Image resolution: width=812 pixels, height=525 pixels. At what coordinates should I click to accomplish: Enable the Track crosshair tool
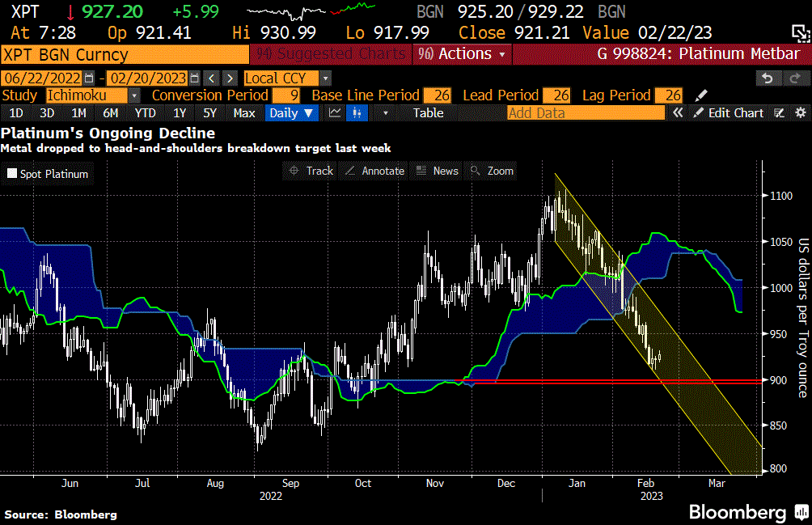click(x=311, y=171)
